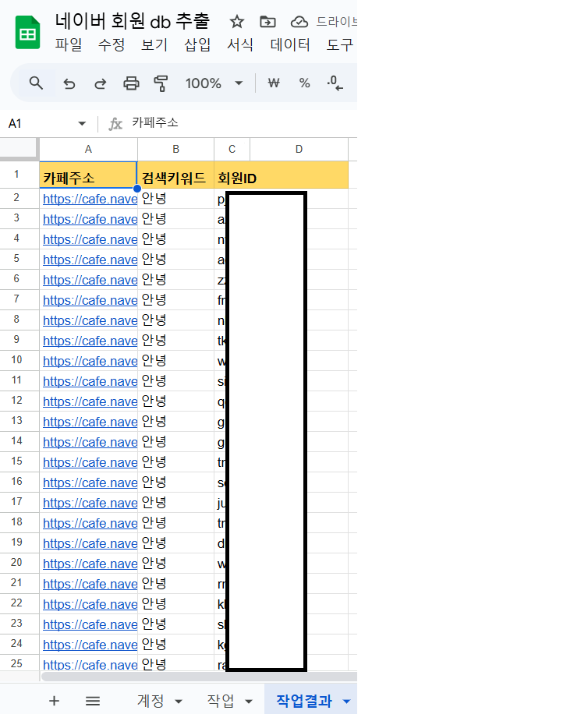This screenshot has height=714, width=588.
Task: Open the 보기 menu
Action: click(154, 44)
